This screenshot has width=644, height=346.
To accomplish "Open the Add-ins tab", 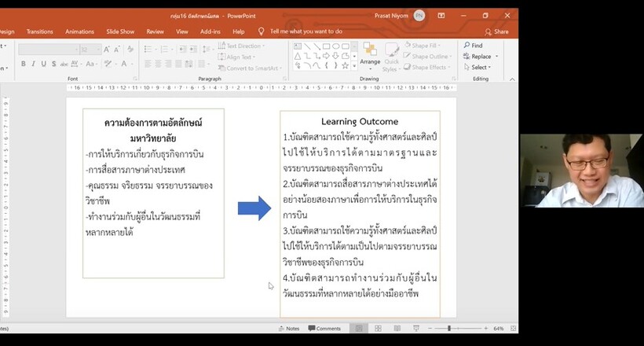I will coord(210,31).
